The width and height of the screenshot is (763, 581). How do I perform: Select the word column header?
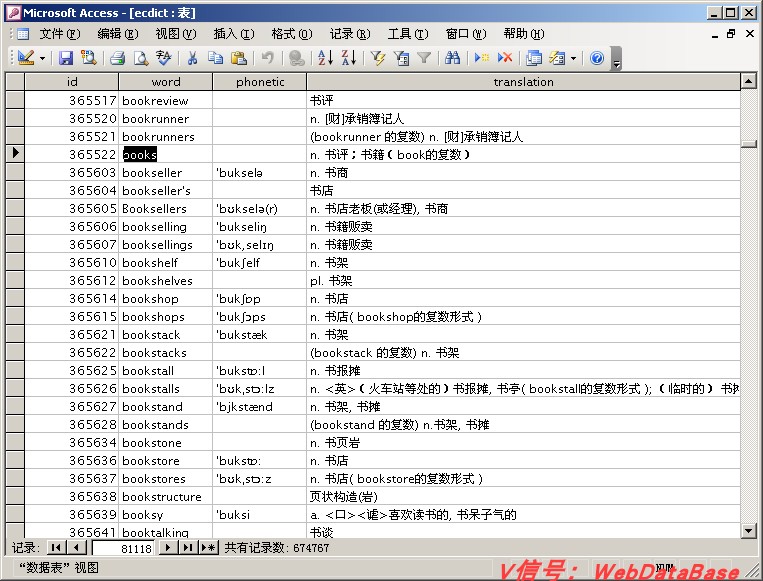[165, 82]
